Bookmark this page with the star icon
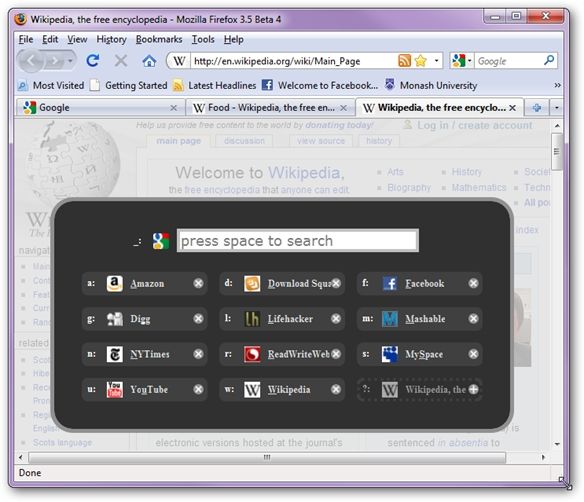Viewport: 584px width, 502px height. [420, 60]
